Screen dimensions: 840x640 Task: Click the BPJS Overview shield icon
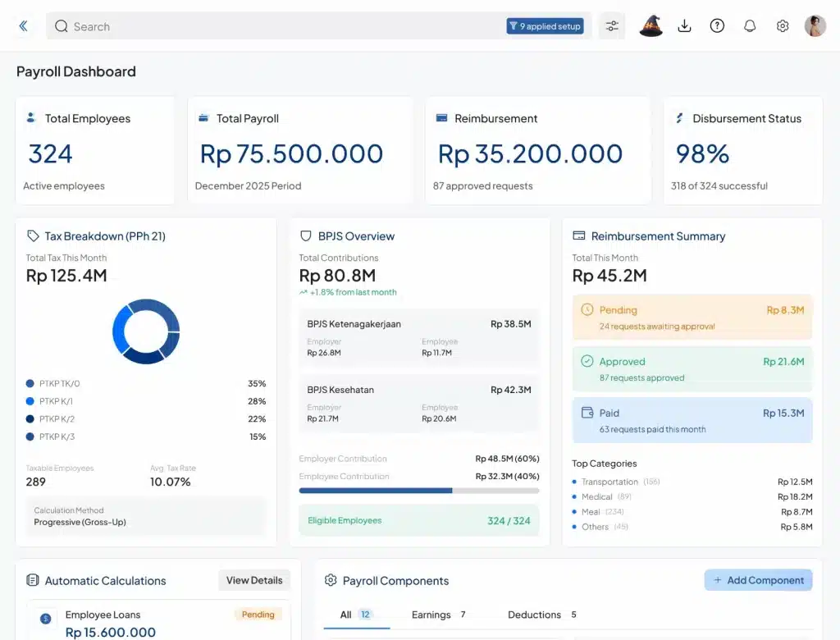[306, 236]
